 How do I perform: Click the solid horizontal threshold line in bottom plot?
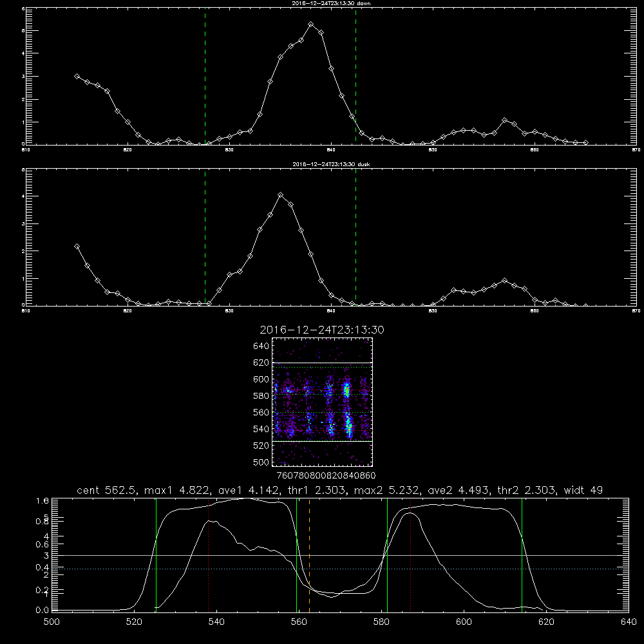[x=340, y=555]
